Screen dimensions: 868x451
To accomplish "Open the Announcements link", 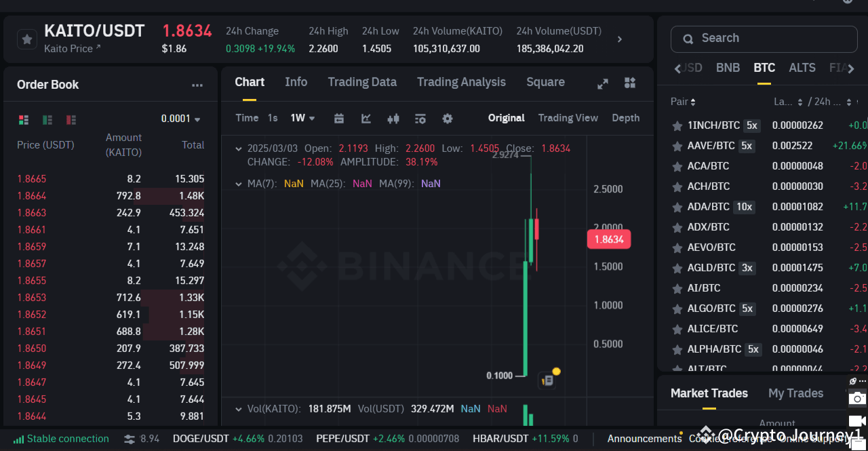I will click(644, 439).
